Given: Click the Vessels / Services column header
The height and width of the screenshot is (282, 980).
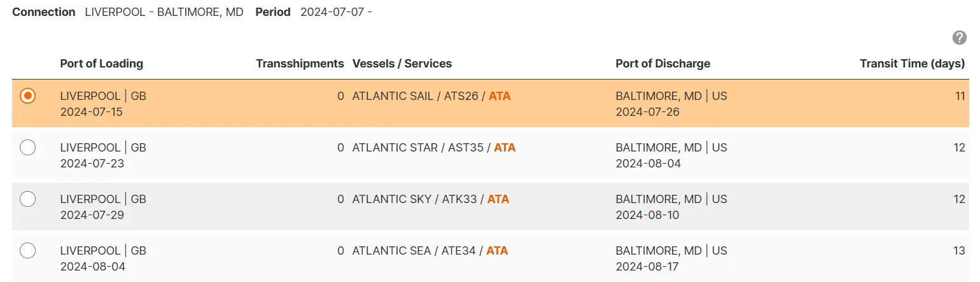Looking at the screenshot, I should (x=402, y=64).
